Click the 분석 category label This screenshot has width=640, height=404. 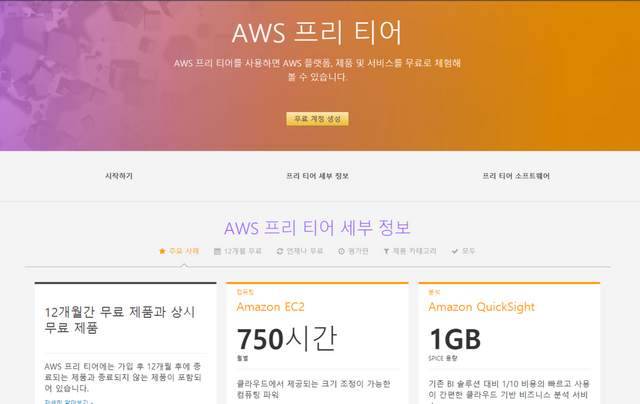pos(434,292)
